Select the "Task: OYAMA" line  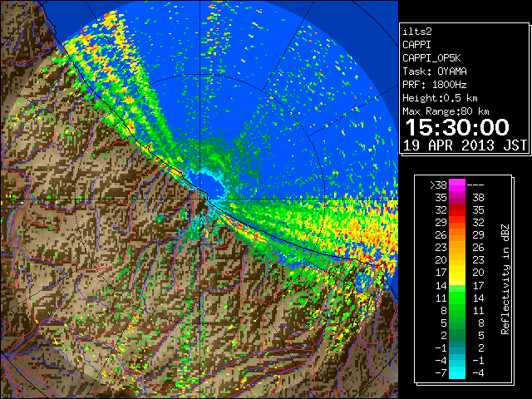[434, 71]
